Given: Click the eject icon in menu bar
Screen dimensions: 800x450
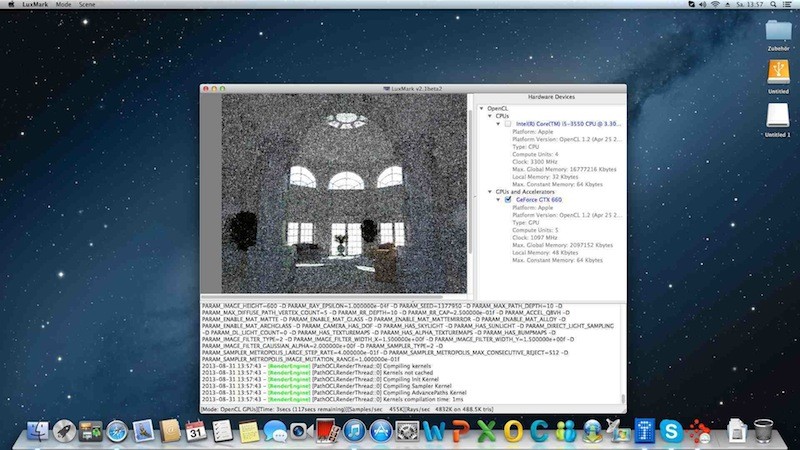Looking at the screenshot, I should [x=728, y=4].
